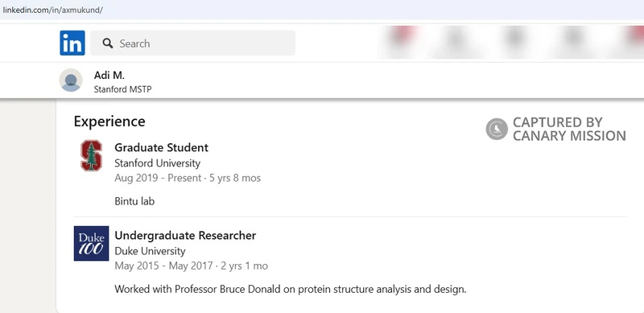The height and width of the screenshot is (313, 644).
Task: Click the first blurred navigation item
Action: point(402,41)
